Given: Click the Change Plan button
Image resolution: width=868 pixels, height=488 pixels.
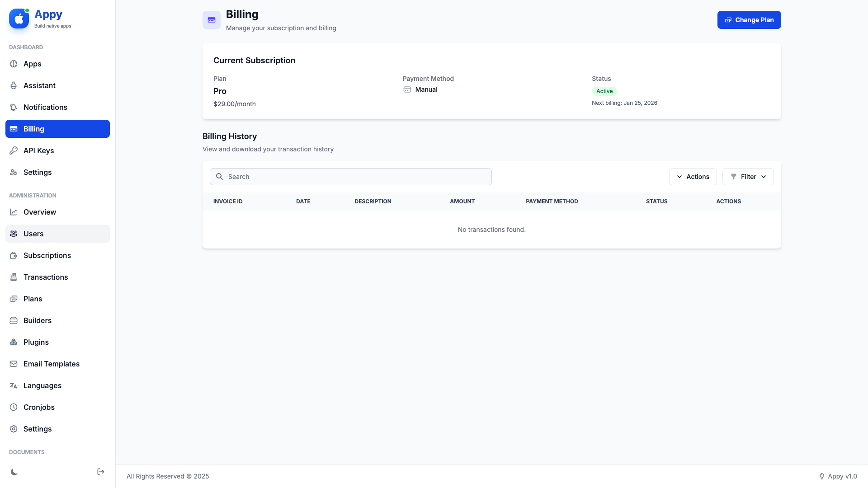Looking at the screenshot, I should [x=749, y=20].
